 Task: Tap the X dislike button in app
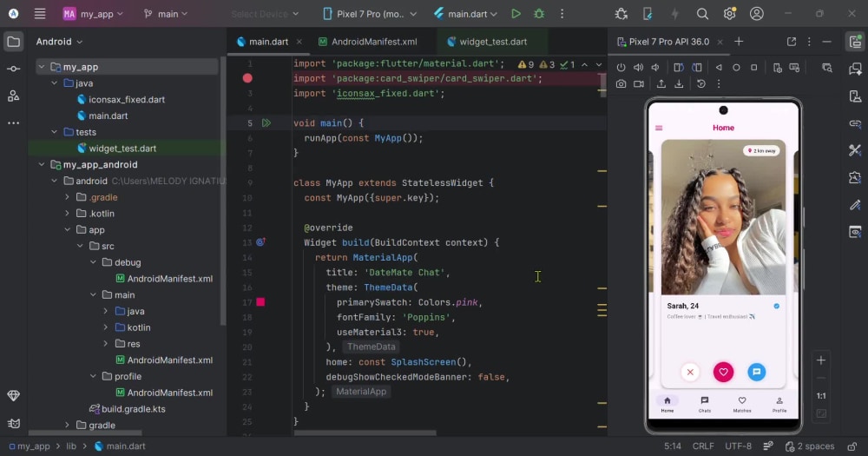pyautogui.click(x=690, y=372)
